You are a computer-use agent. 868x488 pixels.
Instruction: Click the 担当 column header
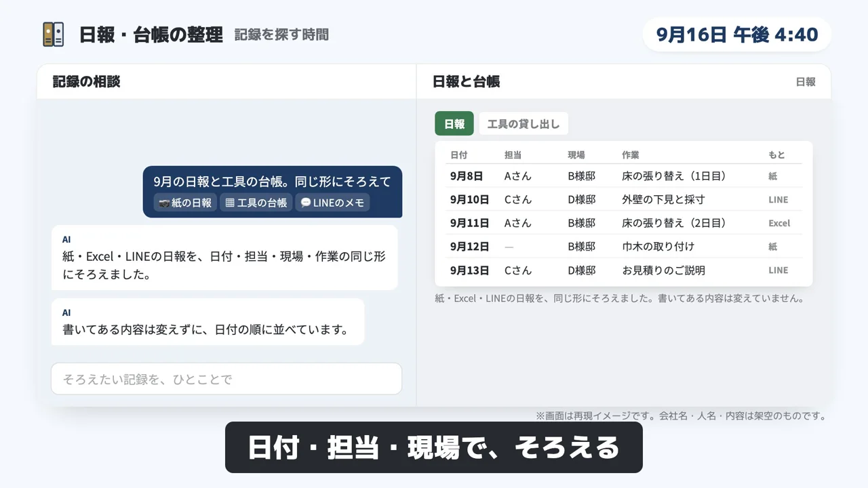click(x=513, y=155)
